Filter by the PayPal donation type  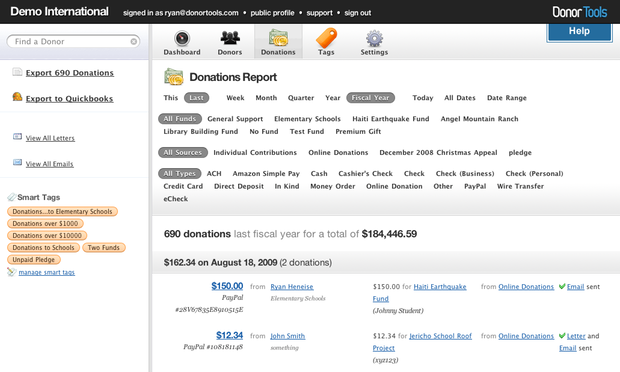tap(475, 186)
